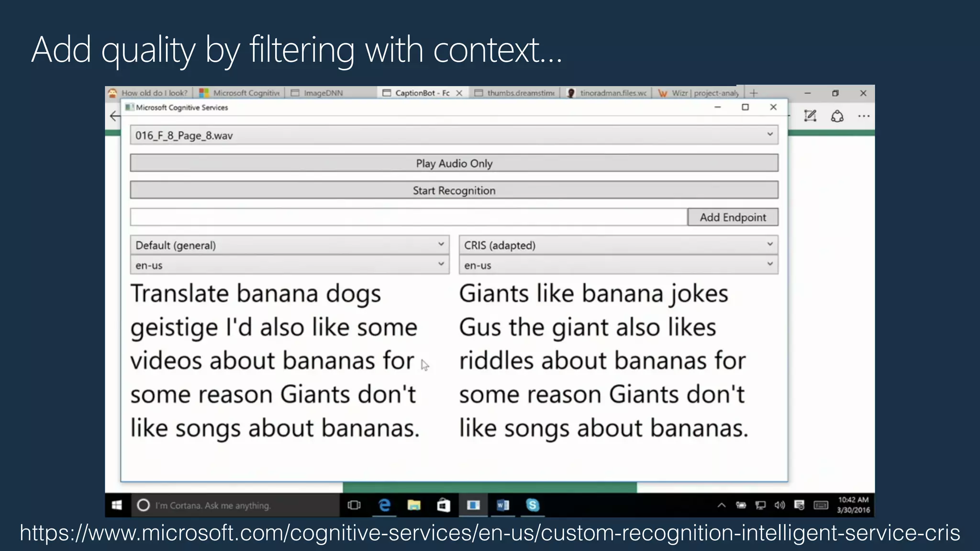The width and height of the screenshot is (980, 551).
Task: Maximize the Microsoft Cognitive Services window
Action: point(745,107)
